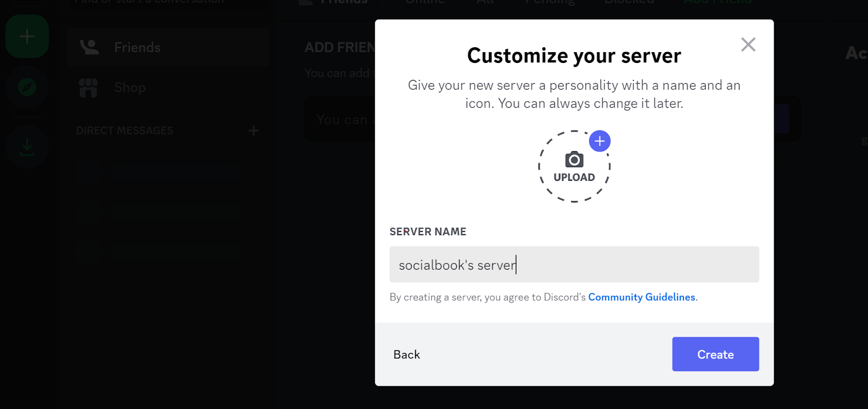Image resolution: width=868 pixels, height=409 pixels.
Task: Open the Community Guidelines link
Action: pyautogui.click(x=641, y=297)
